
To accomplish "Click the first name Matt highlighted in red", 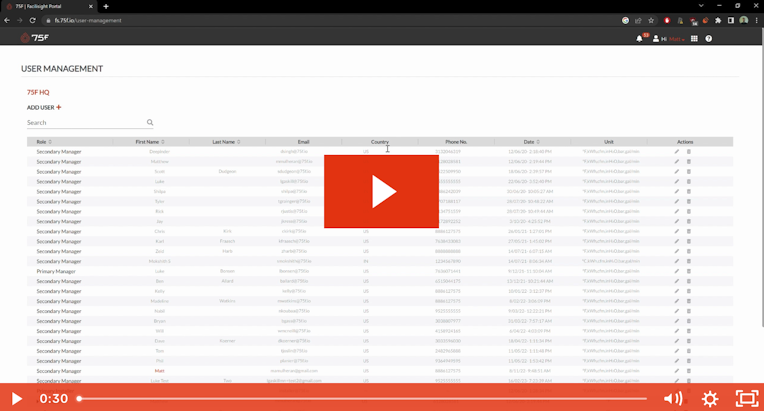I will 159,371.
